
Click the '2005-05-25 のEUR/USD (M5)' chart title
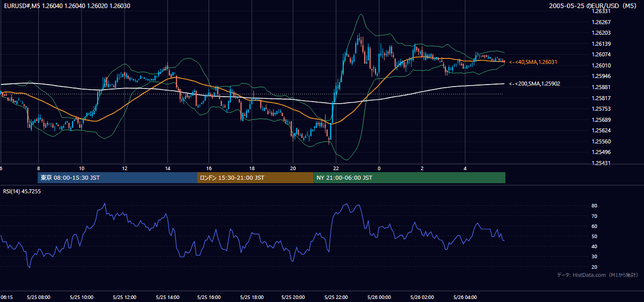(594, 6)
